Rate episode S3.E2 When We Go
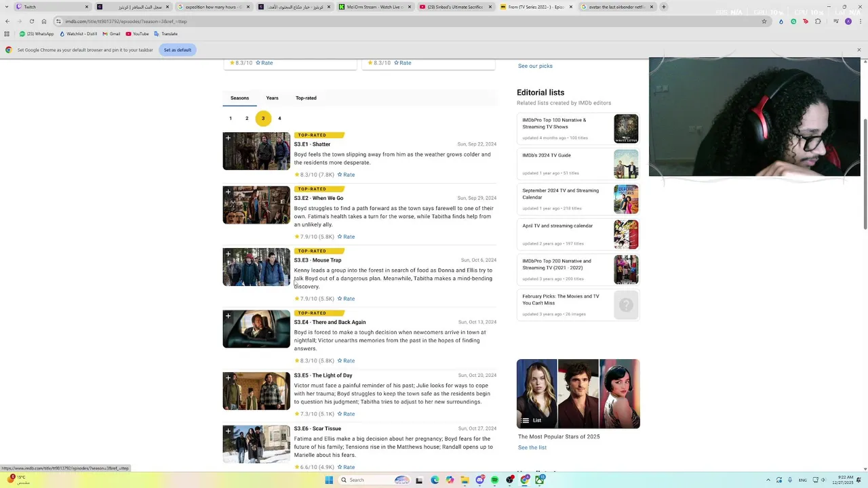 click(346, 237)
